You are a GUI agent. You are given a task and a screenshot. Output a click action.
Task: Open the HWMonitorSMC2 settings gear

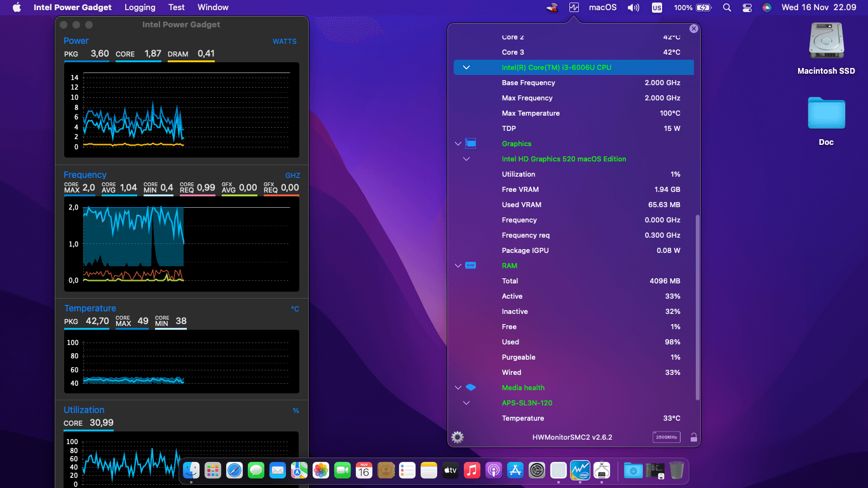click(458, 437)
